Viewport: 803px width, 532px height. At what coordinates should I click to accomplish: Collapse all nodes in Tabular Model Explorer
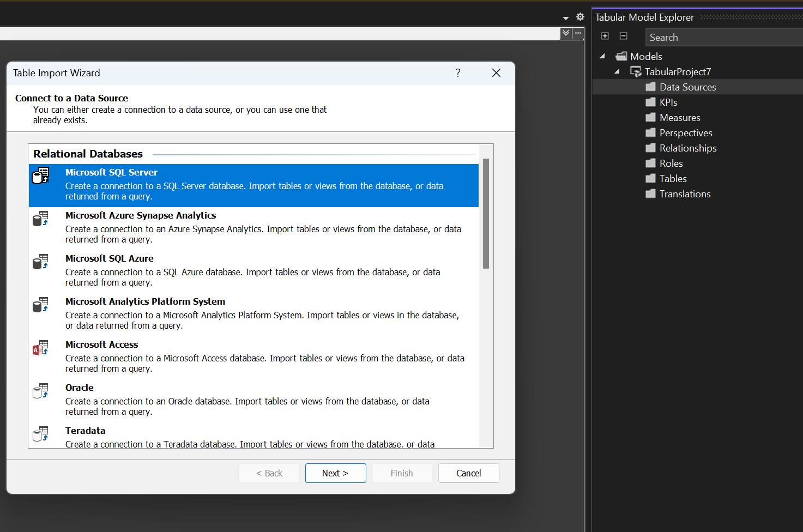623,36
